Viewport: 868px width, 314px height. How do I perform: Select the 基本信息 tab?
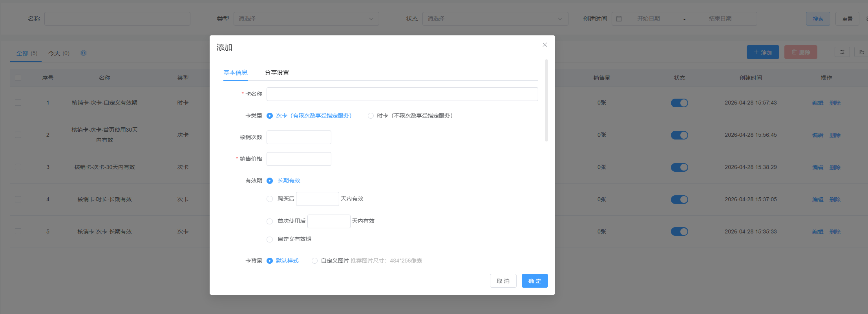pyautogui.click(x=236, y=73)
